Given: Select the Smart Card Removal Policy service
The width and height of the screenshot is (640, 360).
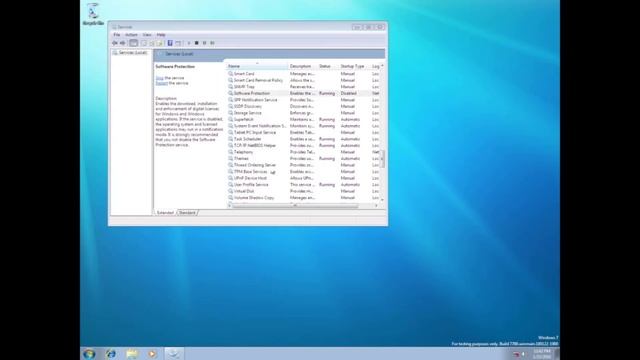Looking at the screenshot, I should [303, 80].
